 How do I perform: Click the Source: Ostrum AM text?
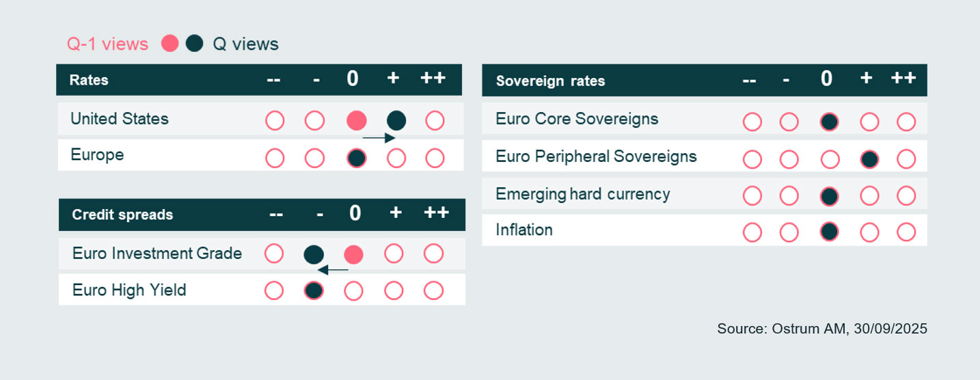(821, 329)
